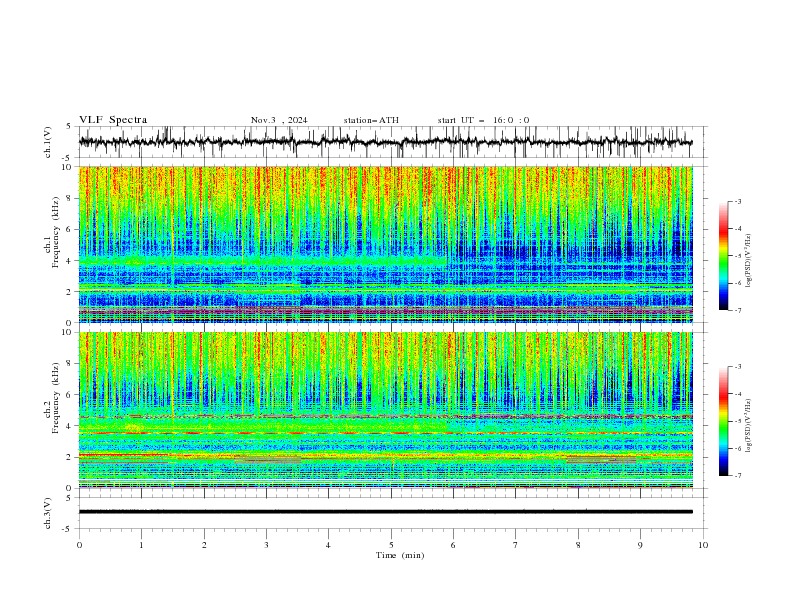This screenshot has height=612, width=792.
Task: Select the "Time (min)" axis label
Action: 400,555
